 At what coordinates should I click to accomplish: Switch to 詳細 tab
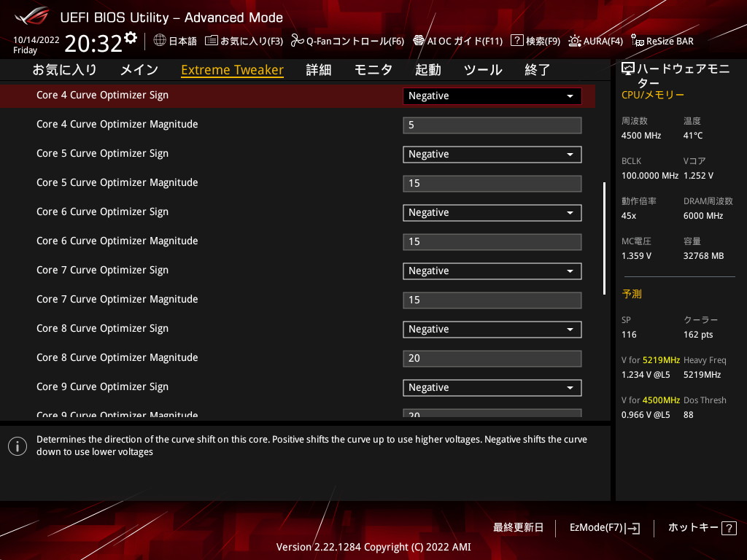pos(319,70)
